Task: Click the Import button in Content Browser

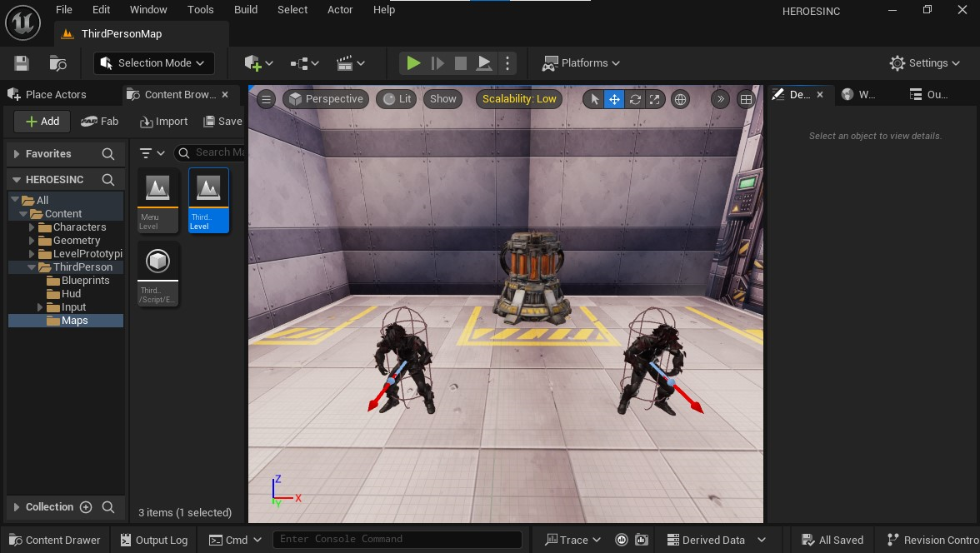Action: [x=163, y=122]
